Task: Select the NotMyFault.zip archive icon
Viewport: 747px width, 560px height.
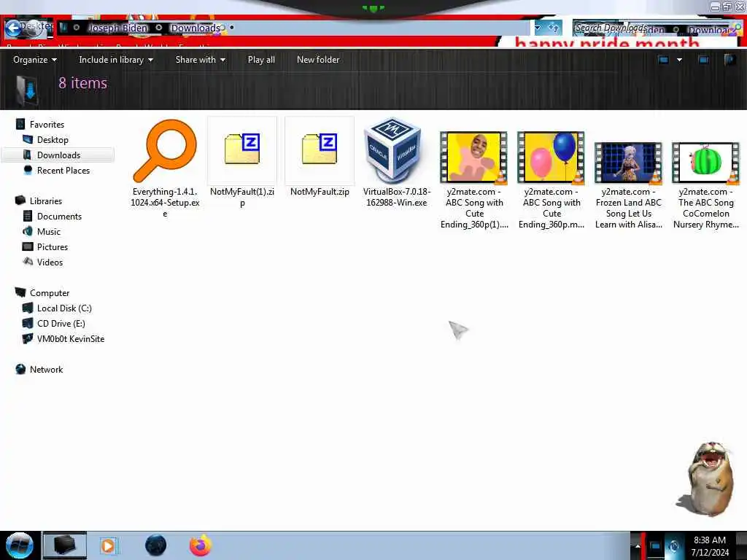Action: click(320, 149)
